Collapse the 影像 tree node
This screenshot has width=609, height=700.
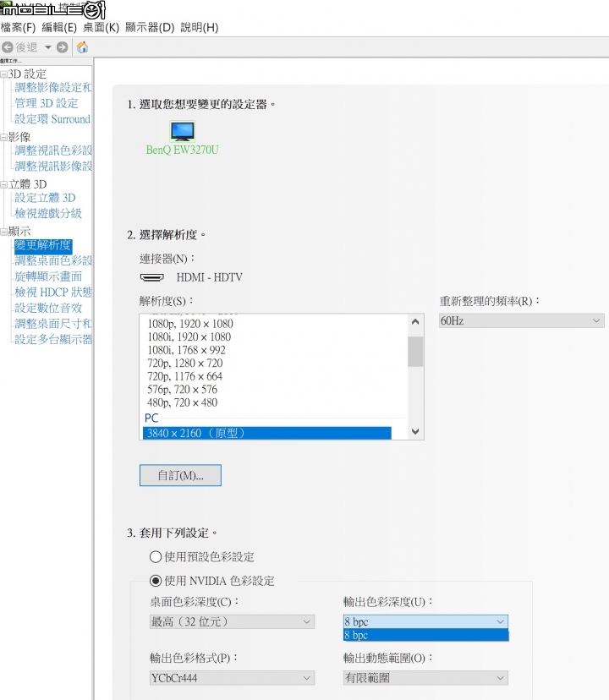click(x=3, y=137)
